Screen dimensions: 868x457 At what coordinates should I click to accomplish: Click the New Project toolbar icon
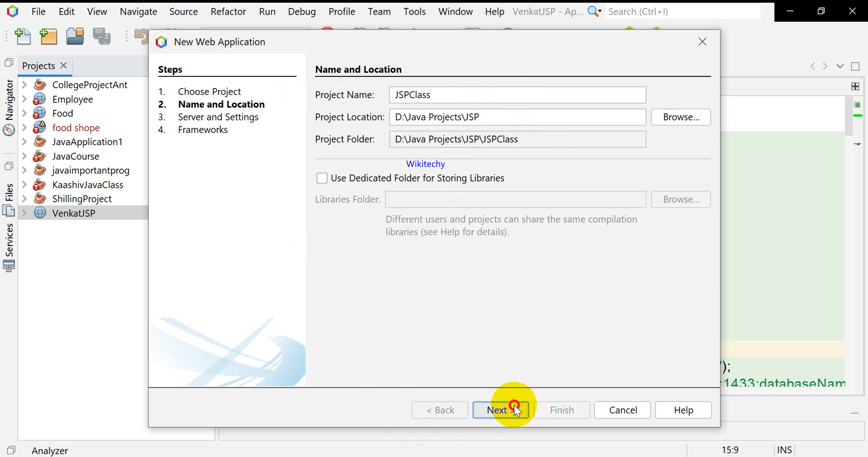tap(48, 37)
